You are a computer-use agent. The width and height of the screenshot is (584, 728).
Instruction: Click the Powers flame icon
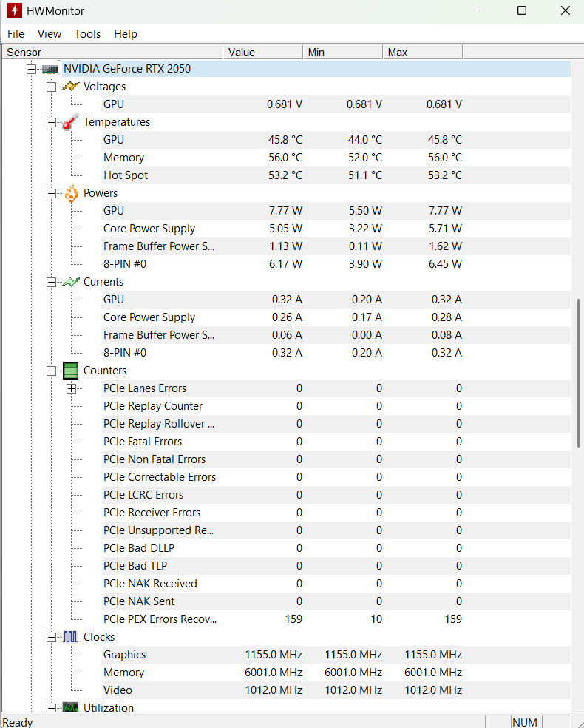point(70,193)
